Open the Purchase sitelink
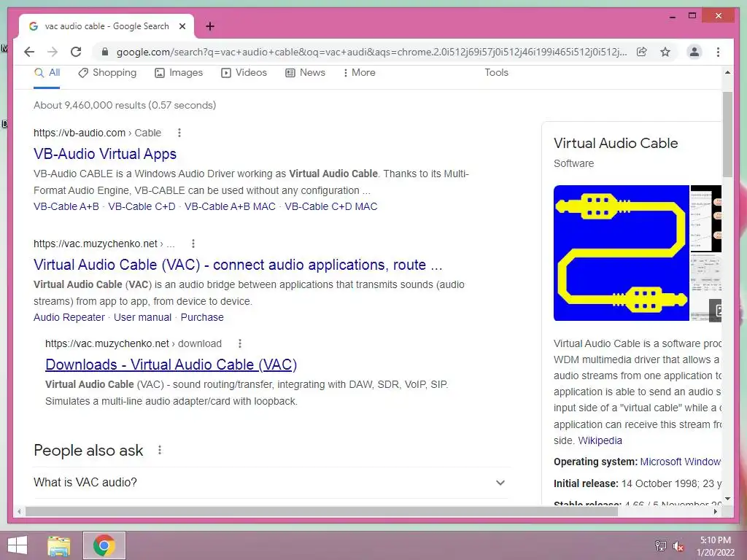The width and height of the screenshot is (747, 560). click(202, 318)
